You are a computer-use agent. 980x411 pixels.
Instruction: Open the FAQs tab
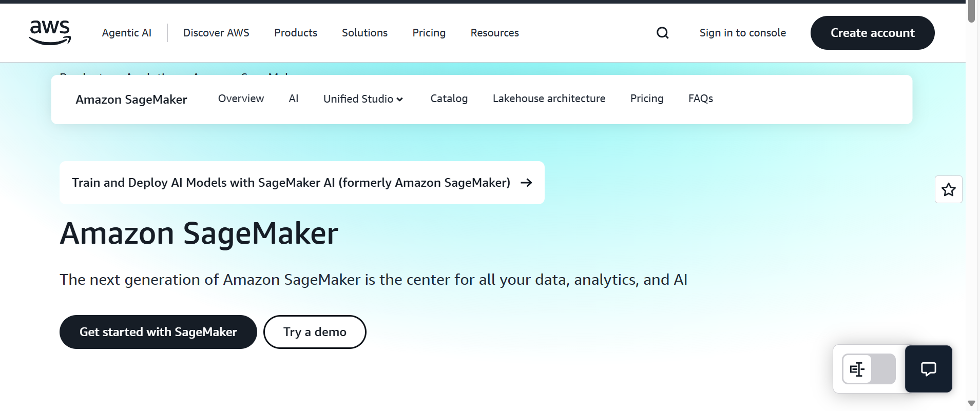click(x=700, y=99)
